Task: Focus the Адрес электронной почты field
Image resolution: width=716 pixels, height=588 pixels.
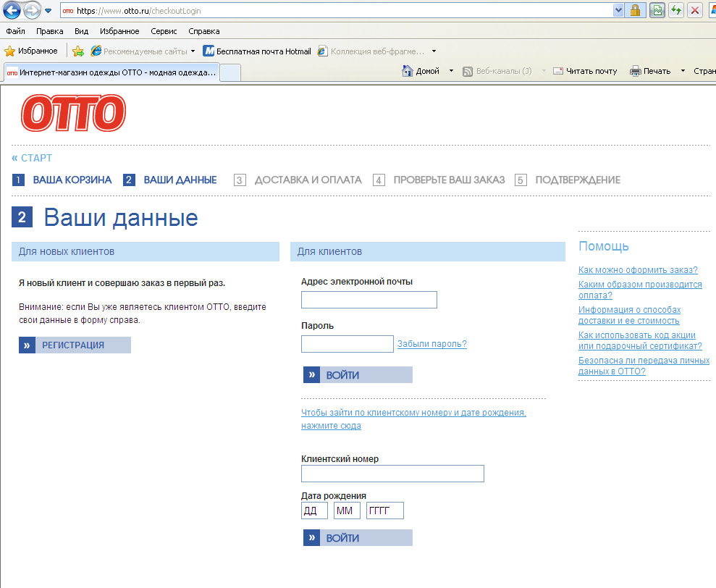Action: point(369,300)
